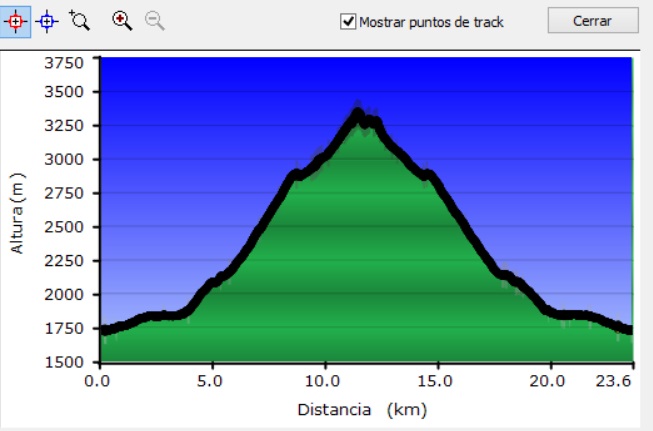Image resolution: width=653 pixels, height=431 pixels.
Task: Click the track end point at 23.6 km
Action: click(x=629, y=329)
